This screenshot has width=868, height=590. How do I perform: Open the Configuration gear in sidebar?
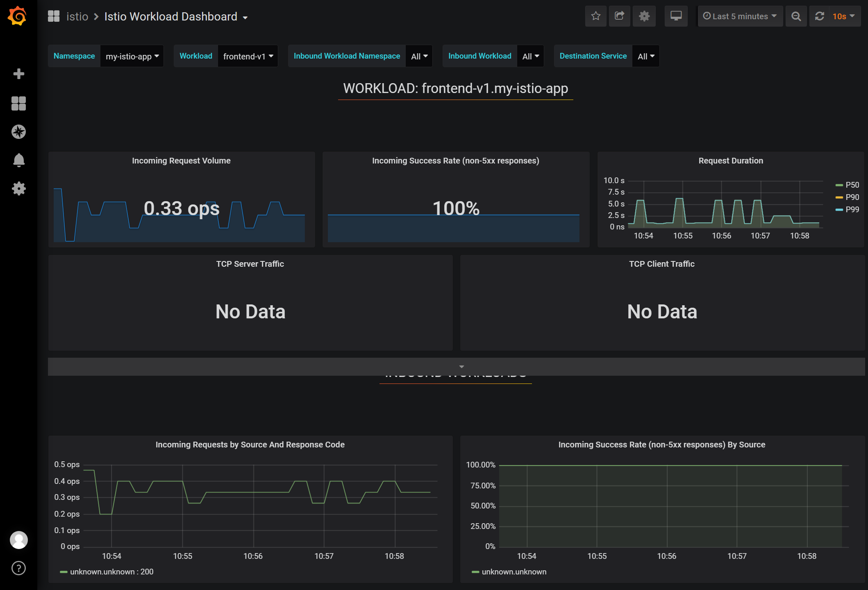(x=18, y=188)
